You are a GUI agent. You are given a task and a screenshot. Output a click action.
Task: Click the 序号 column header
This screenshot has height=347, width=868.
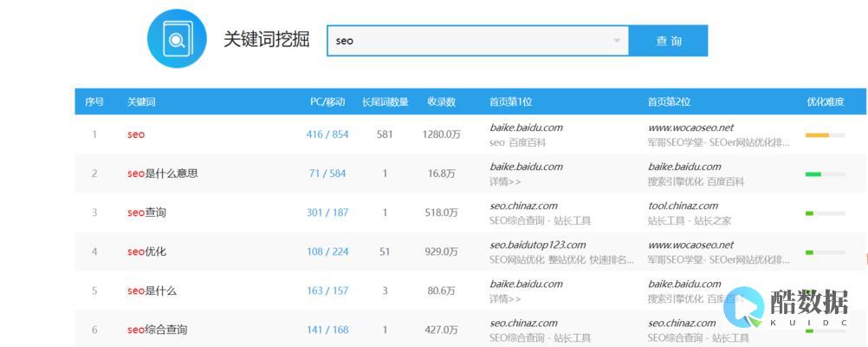click(x=94, y=102)
